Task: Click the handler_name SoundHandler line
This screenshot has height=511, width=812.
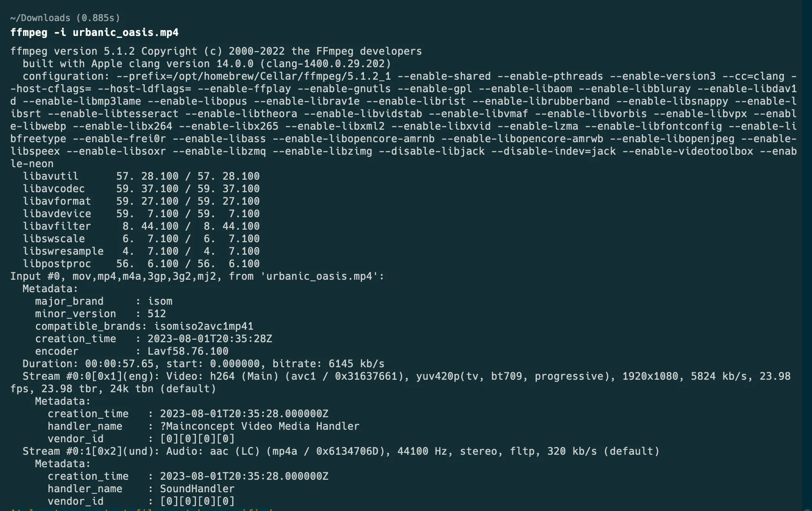Action: tap(141, 489)
